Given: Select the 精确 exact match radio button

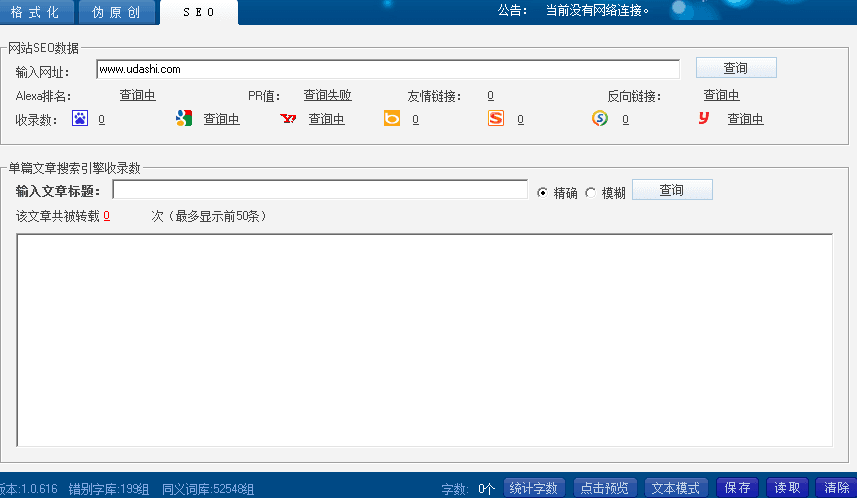Looking at the screenshot, I should [543, 193].
